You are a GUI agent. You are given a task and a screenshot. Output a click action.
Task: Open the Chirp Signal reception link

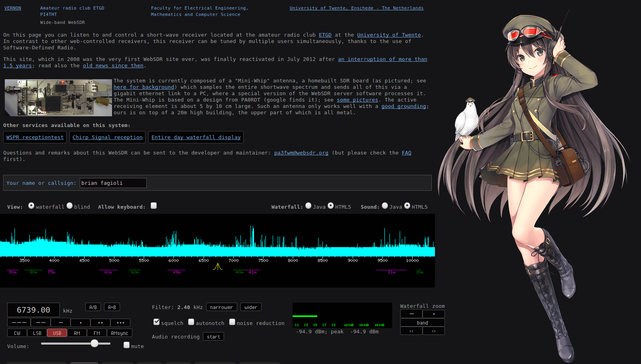[108, 137]
